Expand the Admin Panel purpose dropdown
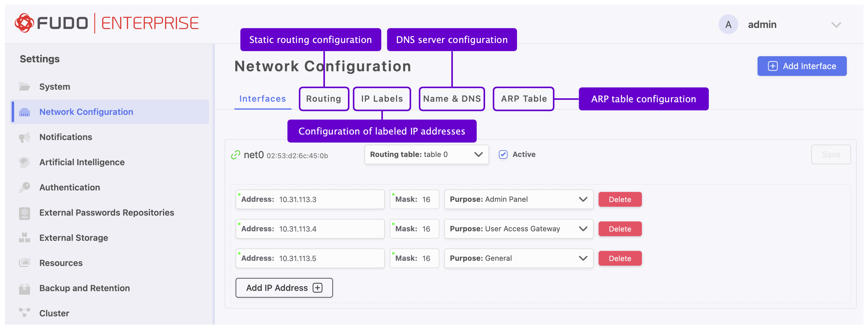Screen dimensions: 868x332 518,199
